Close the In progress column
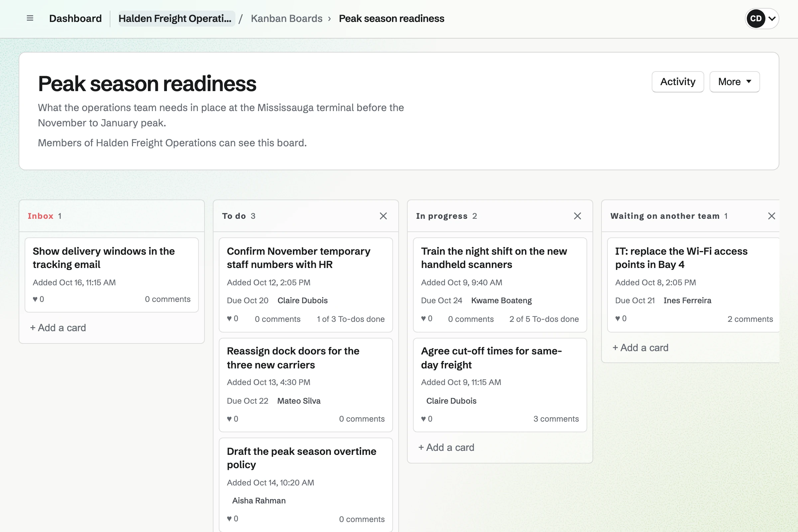Image resolution: width=798 pixels, height=532 pixels. 577,216
